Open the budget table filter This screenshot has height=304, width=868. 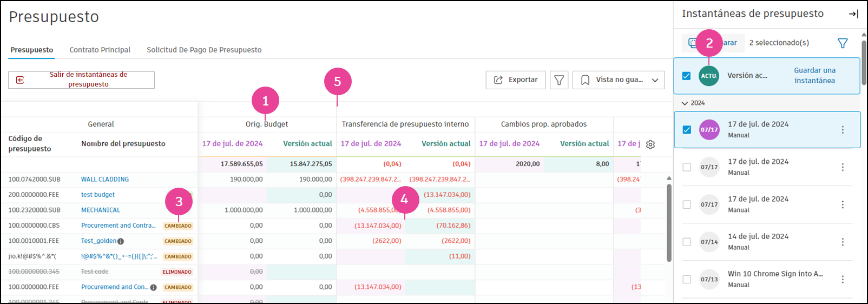click(559, 80)
